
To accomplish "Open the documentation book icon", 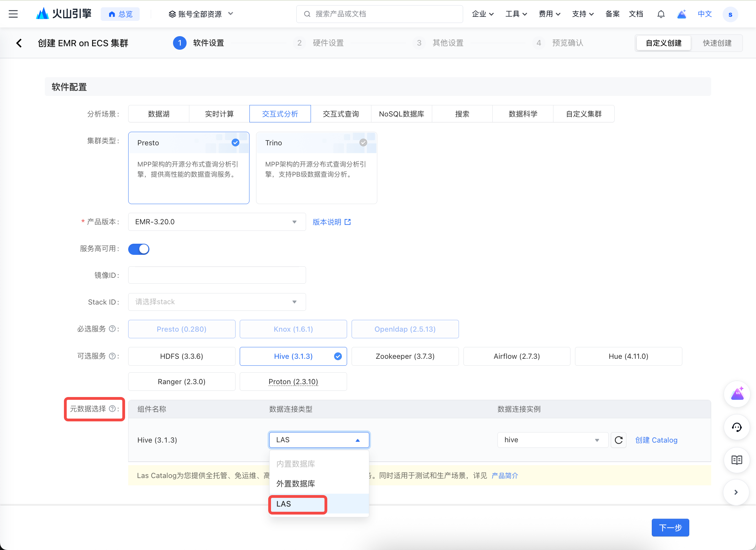I will coord(737,460).
